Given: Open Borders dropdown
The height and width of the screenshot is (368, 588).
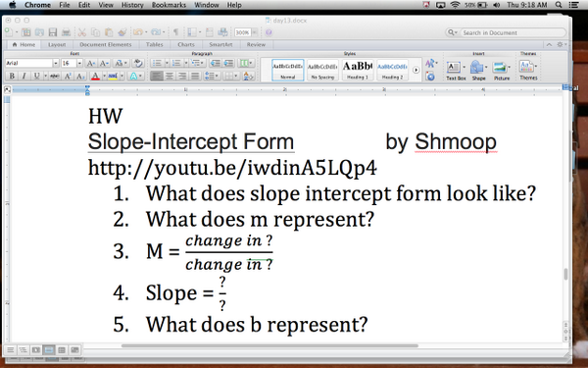Looking at the screenshot, I should 231,77.
